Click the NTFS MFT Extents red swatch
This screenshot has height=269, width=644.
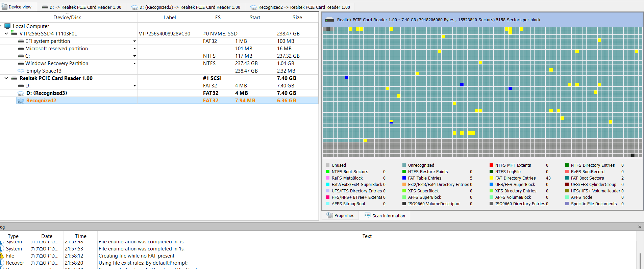(491, 165)
